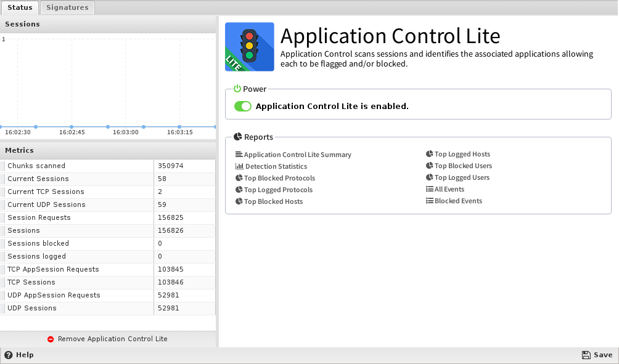619x364 pixels.
Task: Select the Sessions blocked metric row
Action: tap(108, 244)
